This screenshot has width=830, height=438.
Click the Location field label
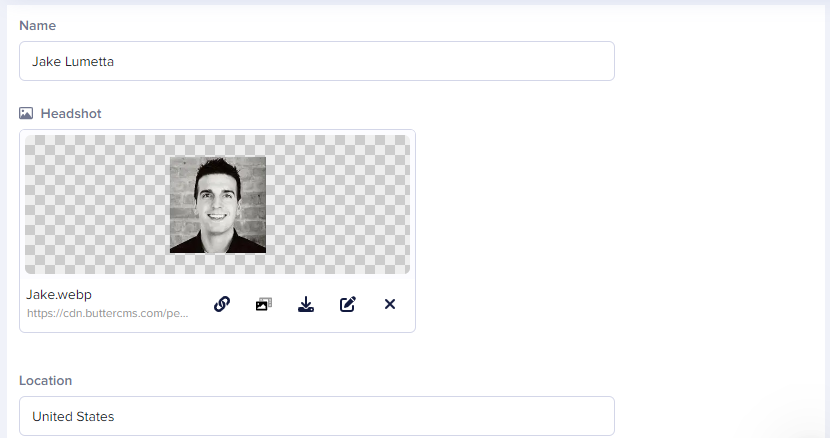[46, 380]
